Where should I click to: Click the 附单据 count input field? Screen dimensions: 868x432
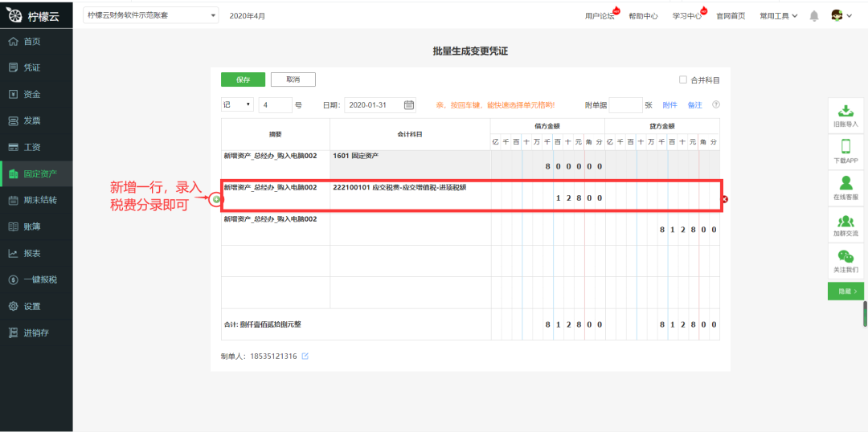coord(625,104)
